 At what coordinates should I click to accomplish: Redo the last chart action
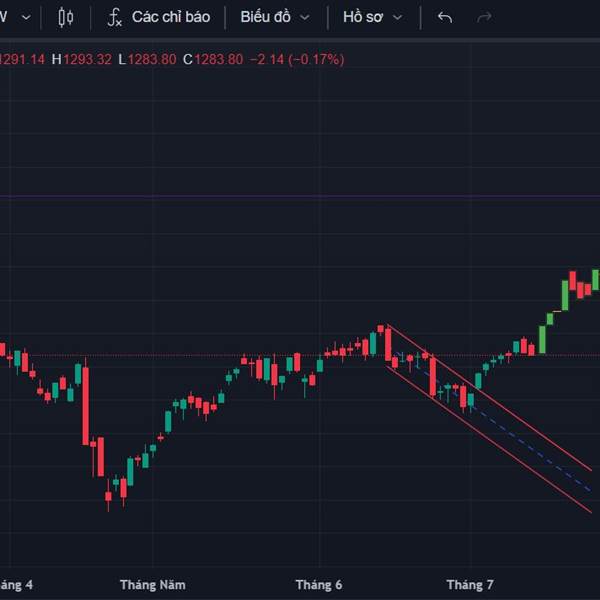click(484, 17)
